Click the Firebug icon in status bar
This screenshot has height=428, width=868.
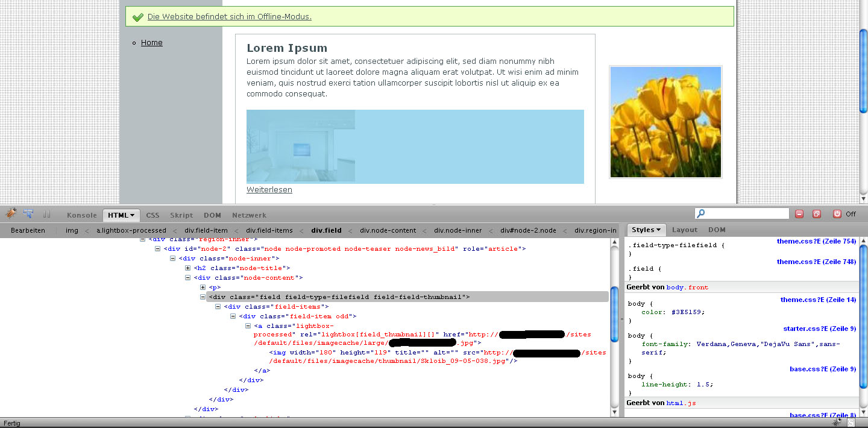point(838,423)
